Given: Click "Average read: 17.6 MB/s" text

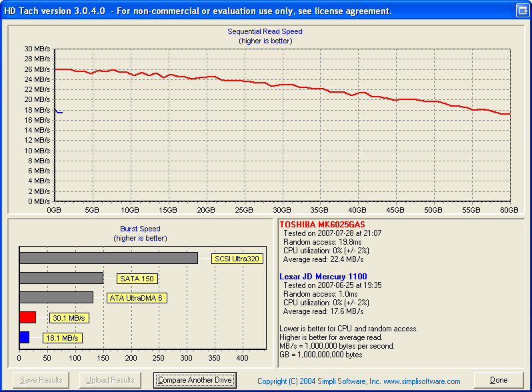Looking at the screenshot, I should point(323,311).
